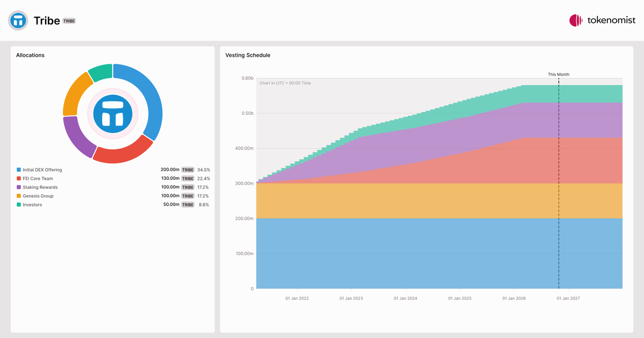
Task: Click the 300.00m y-axis label
Action: 245,183
